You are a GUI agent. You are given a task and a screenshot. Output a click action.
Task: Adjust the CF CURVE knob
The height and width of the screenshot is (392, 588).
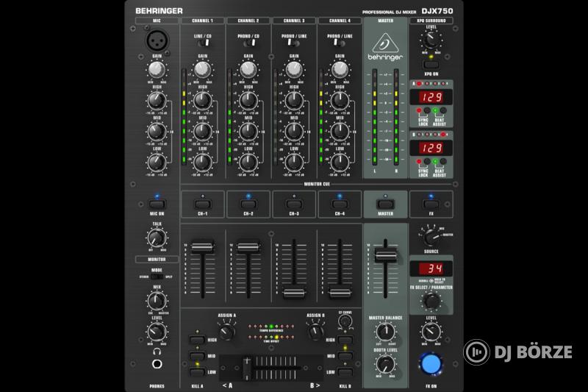click(x=345, y=321)
